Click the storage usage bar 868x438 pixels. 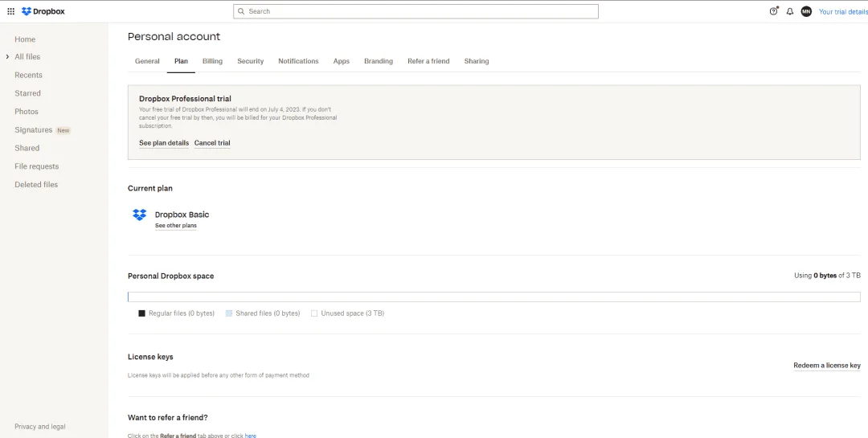[493, 297]
